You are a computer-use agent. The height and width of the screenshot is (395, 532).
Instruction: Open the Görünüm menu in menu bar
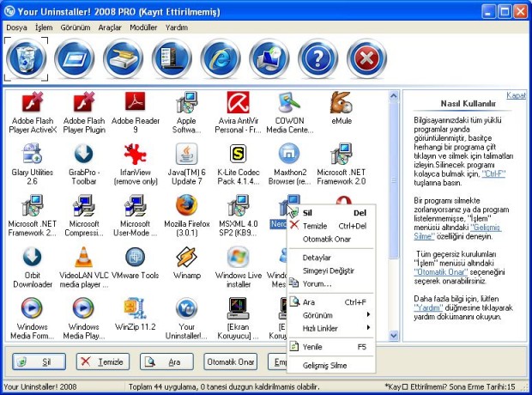76,27
